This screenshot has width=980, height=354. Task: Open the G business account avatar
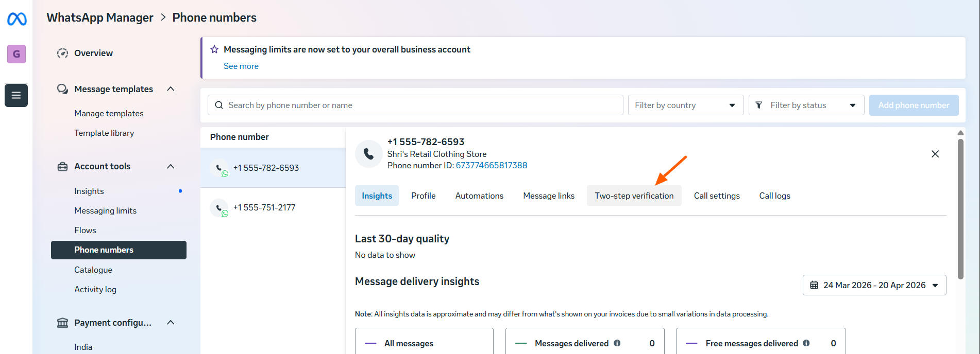tap(16, 54)
